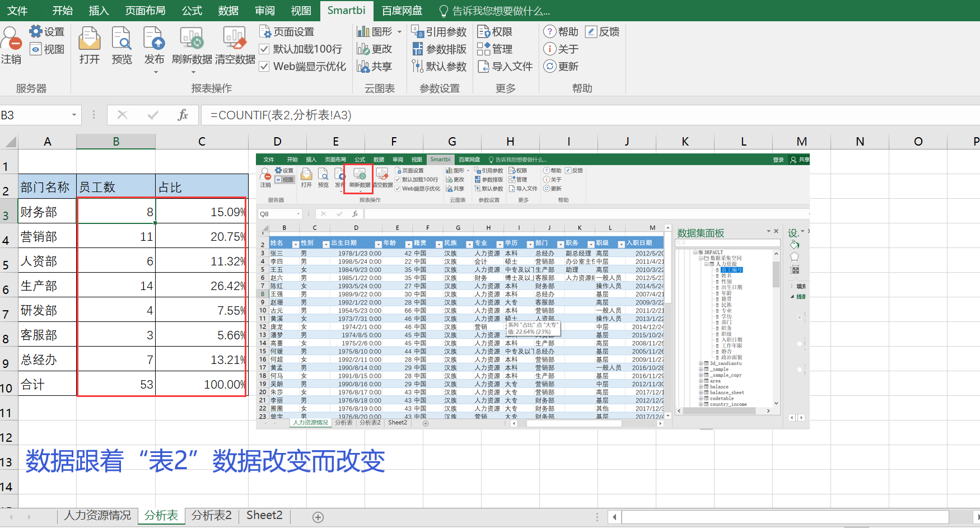Select cell 营销部 in column A
The height and width of the screenshot is (528, 980).
pyautogui.click(x=47, y=236)
